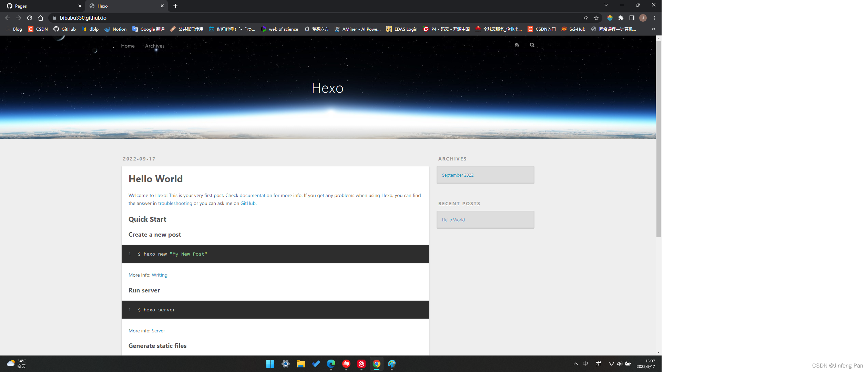Open Hello World under Recent Posts

click(x=453, y=220)
